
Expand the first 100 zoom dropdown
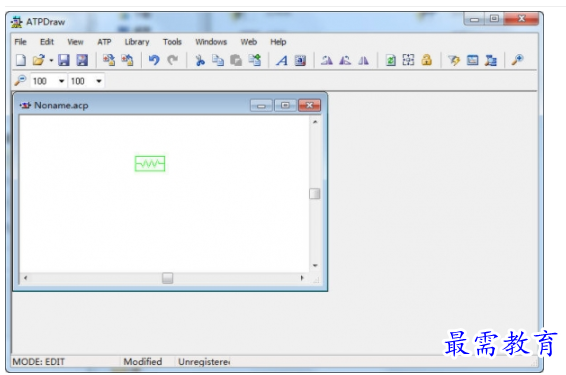tap(62, 81)
